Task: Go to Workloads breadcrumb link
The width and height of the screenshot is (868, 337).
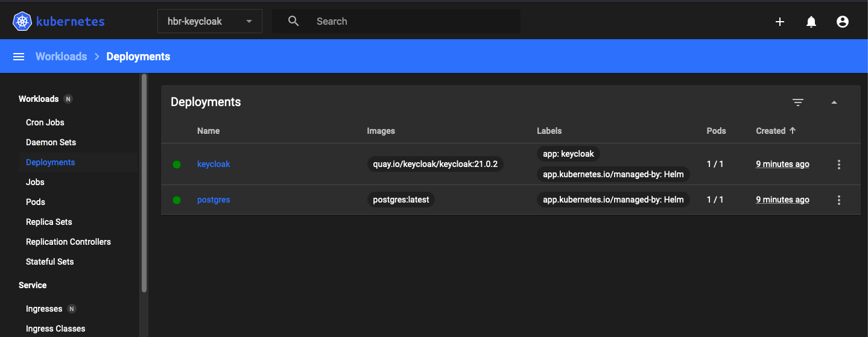Action: (62, 57)
